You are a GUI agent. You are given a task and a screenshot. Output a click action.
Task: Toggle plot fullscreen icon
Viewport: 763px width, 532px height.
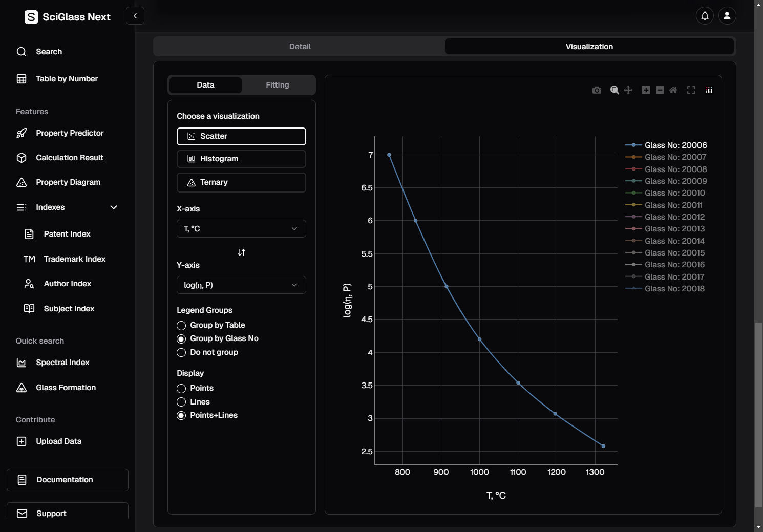(x=691, y=90)
